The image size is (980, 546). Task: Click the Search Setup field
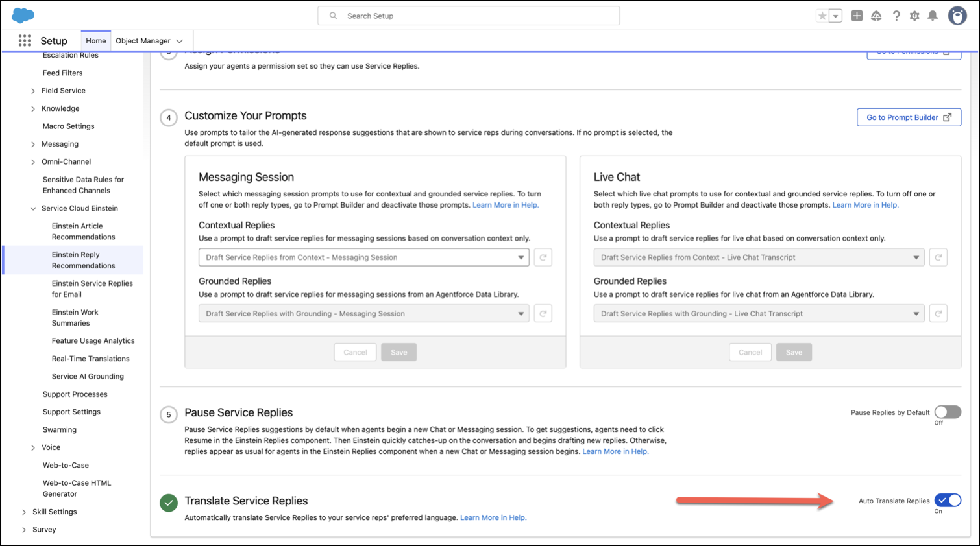(469, 16)
